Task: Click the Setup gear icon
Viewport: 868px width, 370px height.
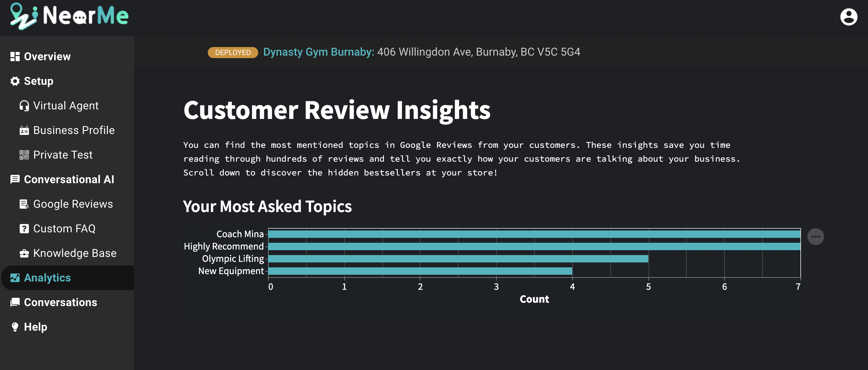Action: 14,81
